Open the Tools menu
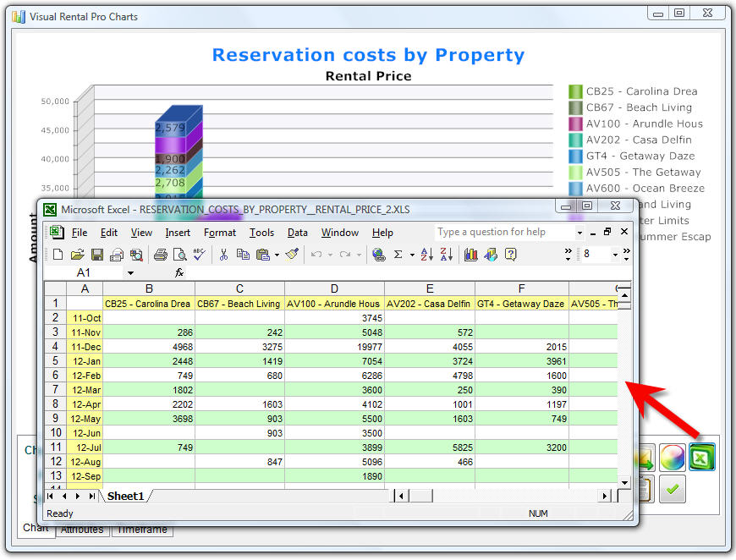This screenshot has height=560, width=736. (x=261, y=233)
